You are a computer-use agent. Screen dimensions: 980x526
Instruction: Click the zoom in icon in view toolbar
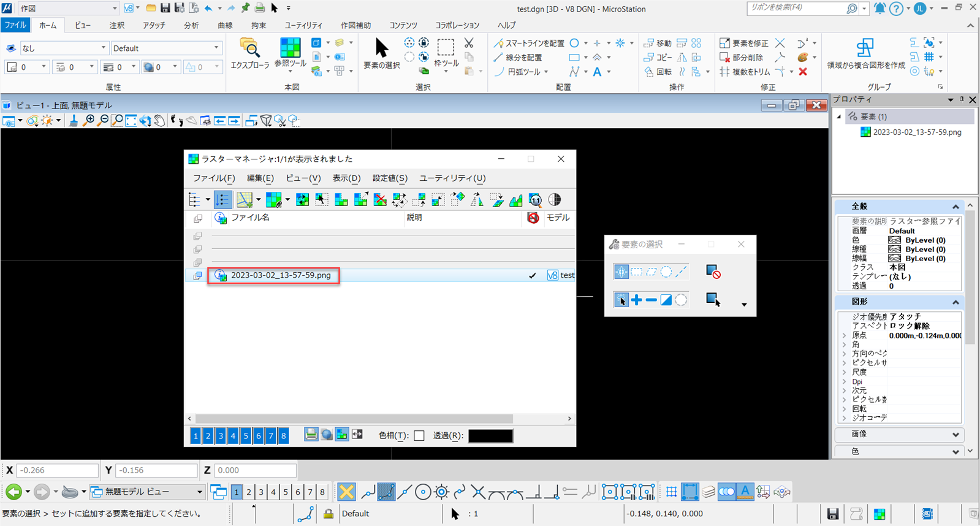point(89,121)
